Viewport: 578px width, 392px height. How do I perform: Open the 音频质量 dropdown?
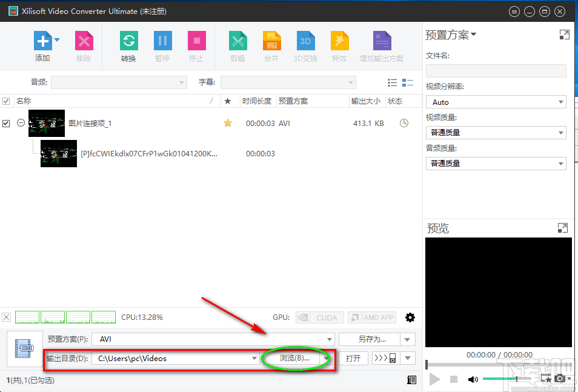coord(496,164)
